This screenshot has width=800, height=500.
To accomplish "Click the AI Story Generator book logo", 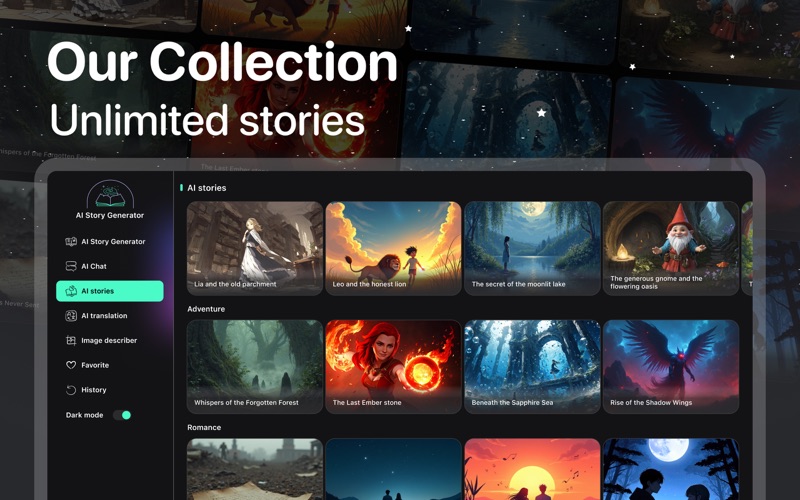I will click(110, 194).
